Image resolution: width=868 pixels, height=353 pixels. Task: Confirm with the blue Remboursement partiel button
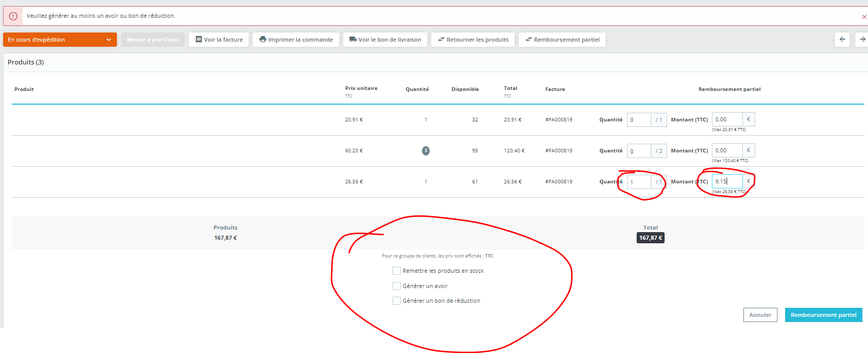click(823, 315)
